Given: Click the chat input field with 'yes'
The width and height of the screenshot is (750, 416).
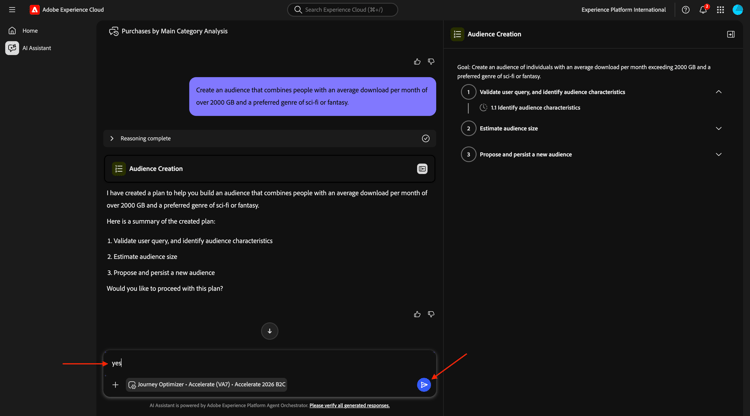Looking at the screenshot, I should [x=269, y=363].
